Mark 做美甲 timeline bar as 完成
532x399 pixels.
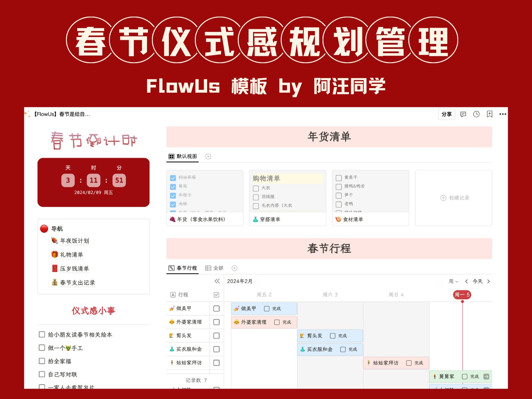(x=267, y=309)
